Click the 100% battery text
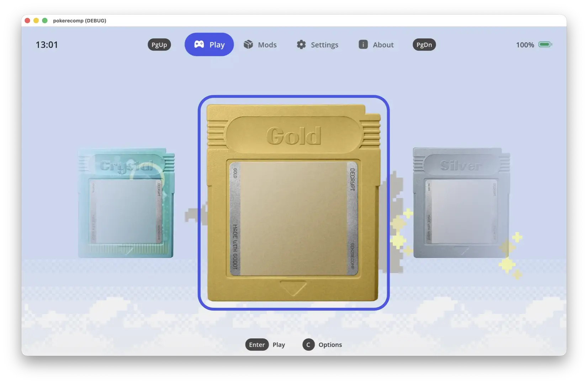 (x=525, y=45)
